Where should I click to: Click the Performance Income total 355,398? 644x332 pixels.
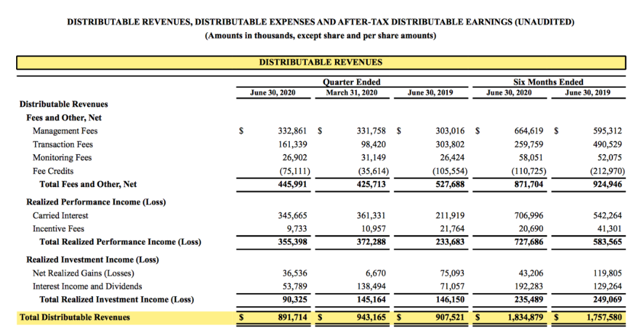point(292,242)
